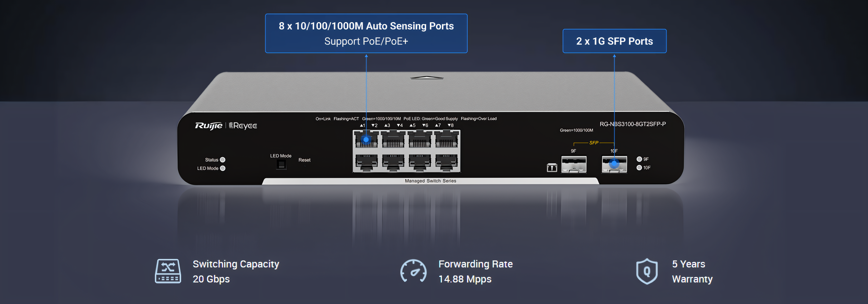Click the 9F LED indicator
The height and width of the screenshot is (304, 868).
click(639, 159)
